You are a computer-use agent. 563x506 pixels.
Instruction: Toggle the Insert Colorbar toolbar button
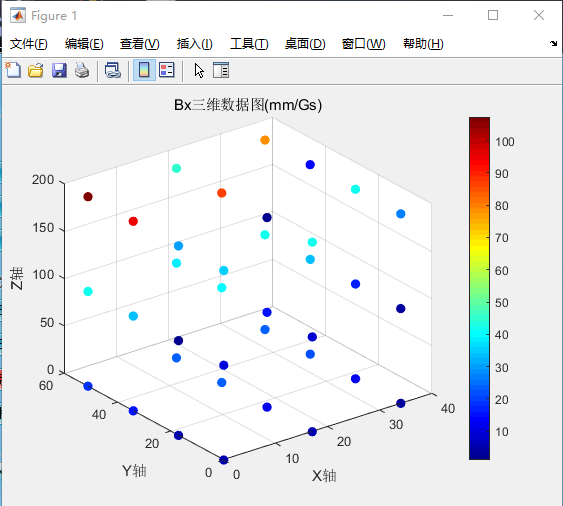[144, 70]
